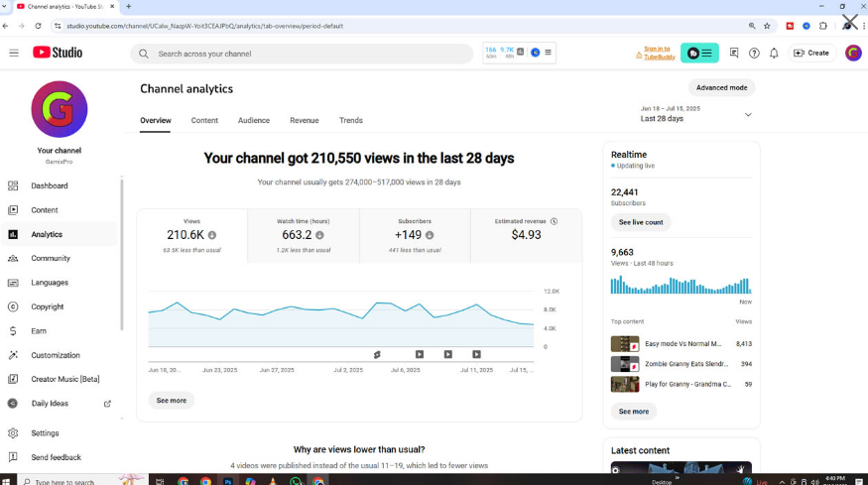Click the Dashboard sidebar icon
This screenshot has width=868, height=485.
tap(13, 185)
